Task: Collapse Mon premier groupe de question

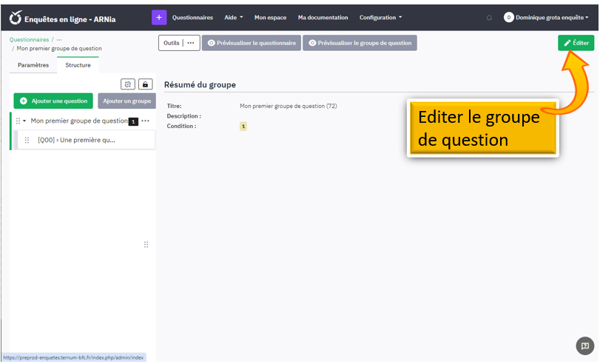Action: click(25, 121)
